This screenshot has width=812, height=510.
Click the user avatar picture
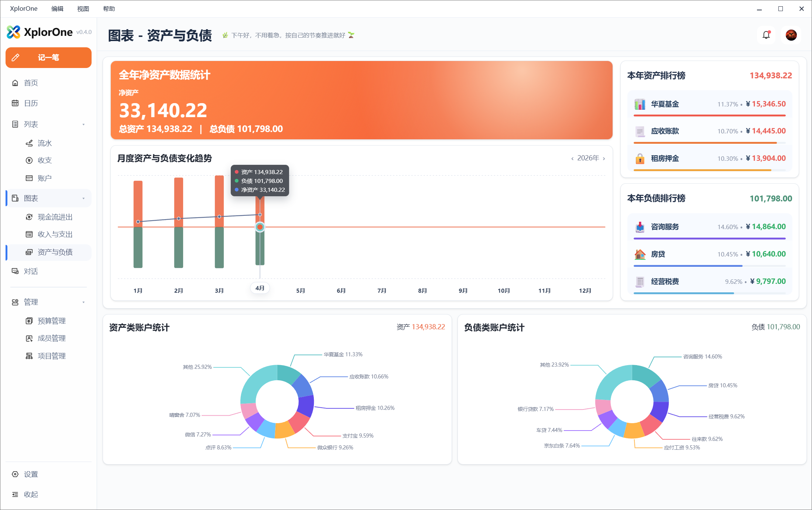point(791,35)
